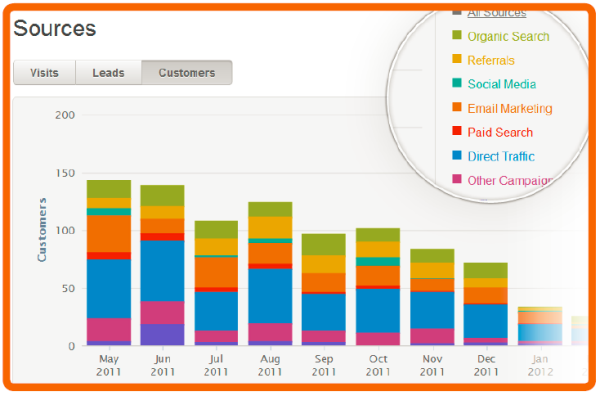
Task: Click the 'Jul 2011' axis label
Action: click(x=216, y=365)
